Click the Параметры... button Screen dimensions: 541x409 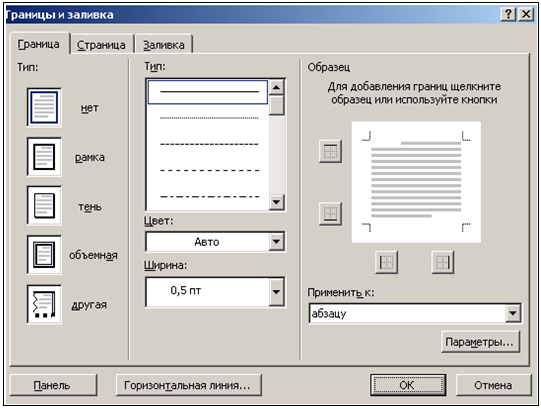480,342
